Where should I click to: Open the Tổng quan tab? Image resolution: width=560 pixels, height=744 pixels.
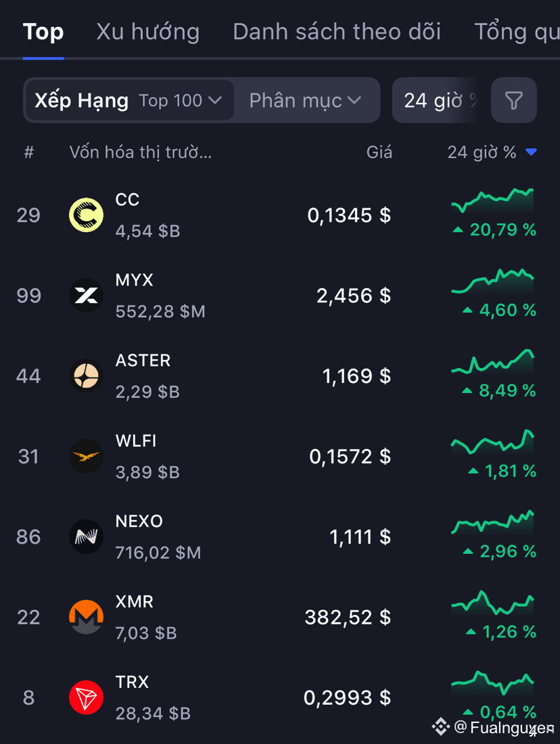(x=517, y=32)
